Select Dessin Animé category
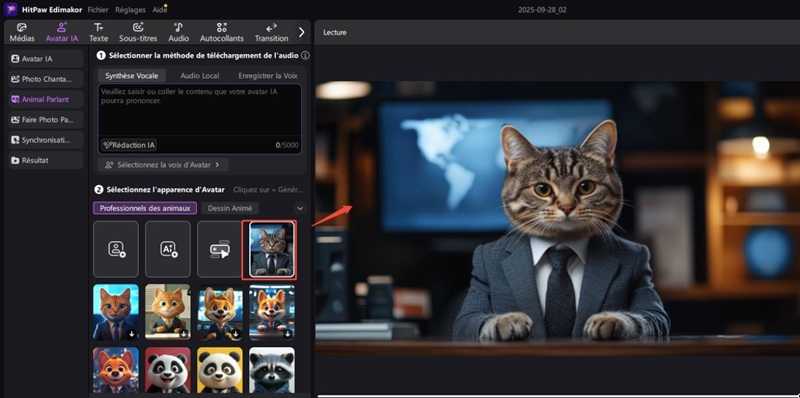Screen dimensions: 800x398 pos(230,208)
